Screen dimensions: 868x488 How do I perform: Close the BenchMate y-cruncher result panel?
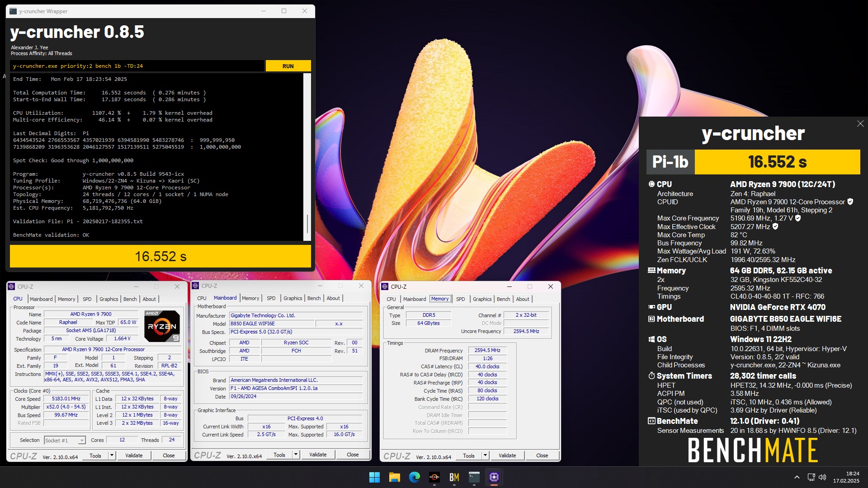(860, 124)
